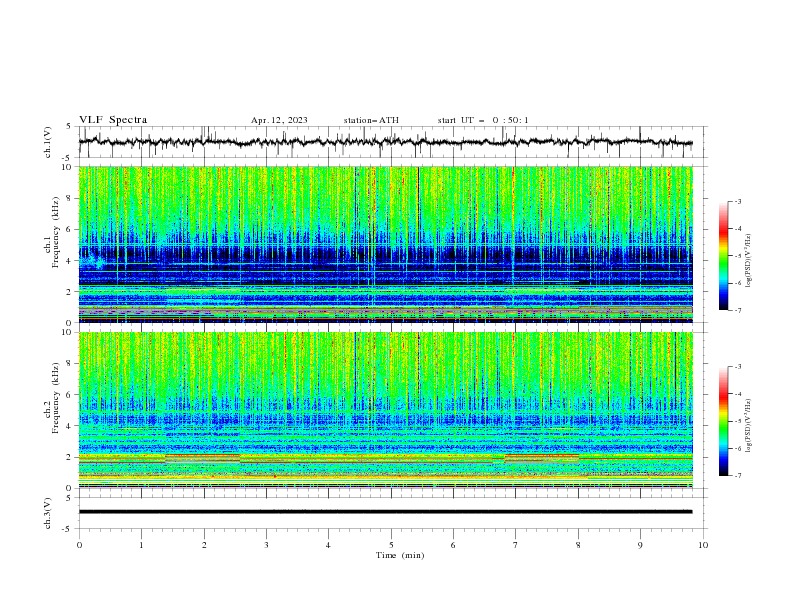Click the date 'Apr. 12, 2023'

(x=279, y=120)
